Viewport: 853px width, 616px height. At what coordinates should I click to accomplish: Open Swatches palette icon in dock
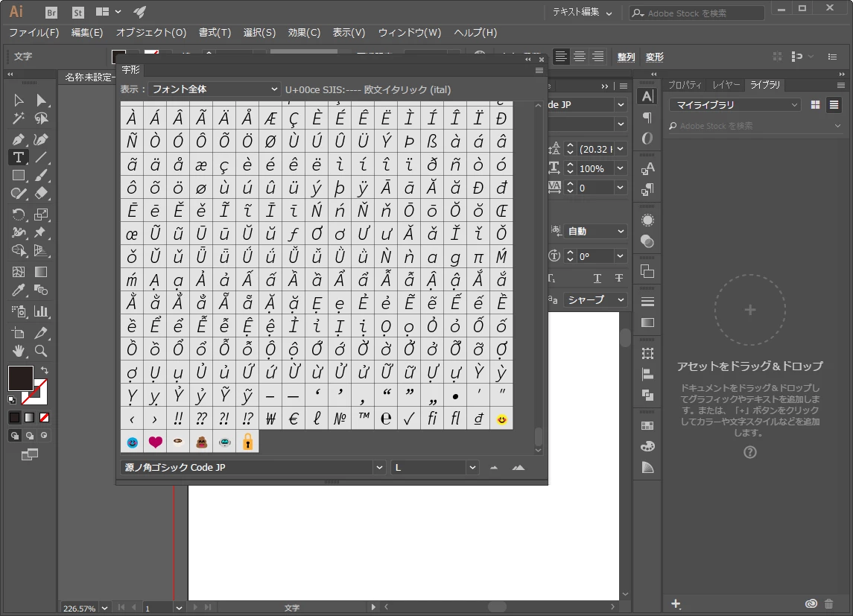[x=647, y=426]
